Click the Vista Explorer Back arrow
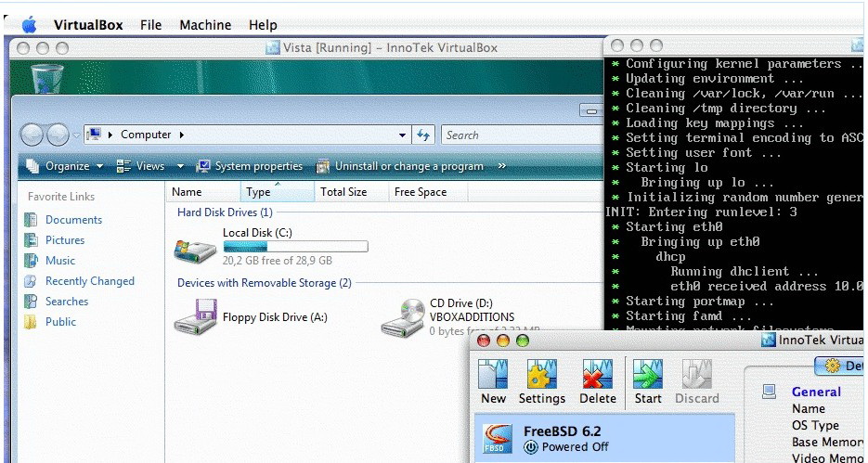The image size is (868, 463). click(x=32, y=135)
